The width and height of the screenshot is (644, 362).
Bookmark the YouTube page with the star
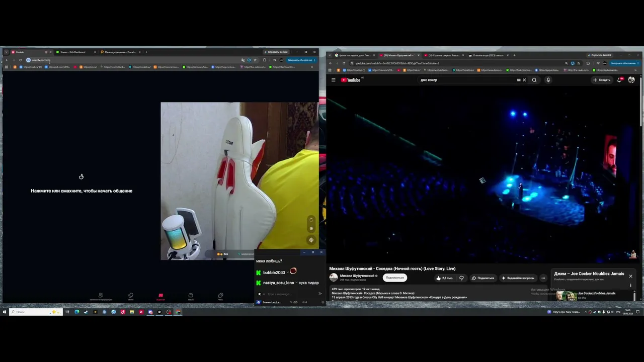click(579, 63)
